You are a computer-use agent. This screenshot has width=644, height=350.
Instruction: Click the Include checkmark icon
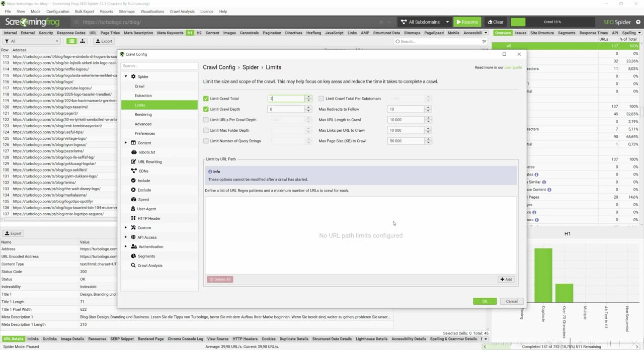tap(133, 181)
